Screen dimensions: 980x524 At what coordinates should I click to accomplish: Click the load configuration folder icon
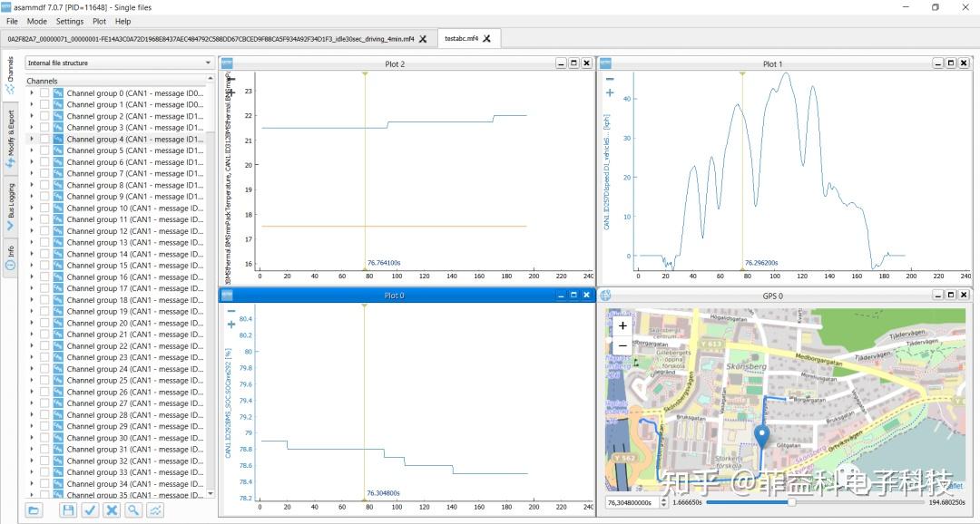tap(34, 510)
